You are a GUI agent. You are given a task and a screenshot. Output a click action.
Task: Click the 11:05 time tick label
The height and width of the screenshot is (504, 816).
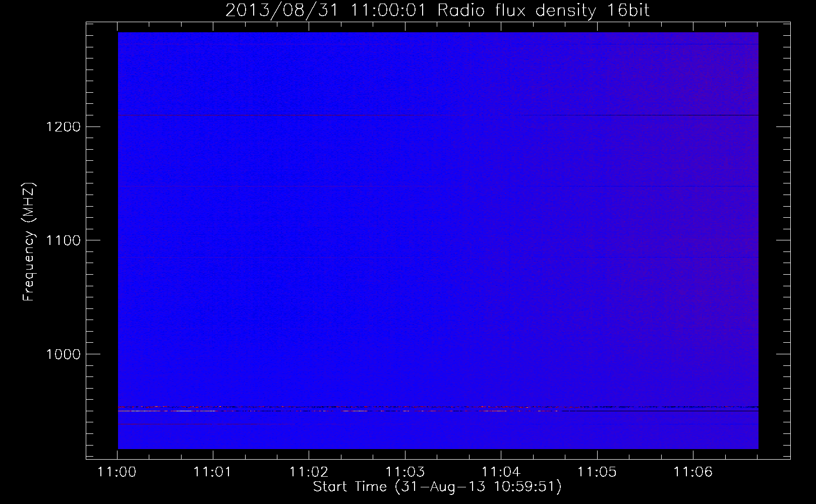click(597, 472)
